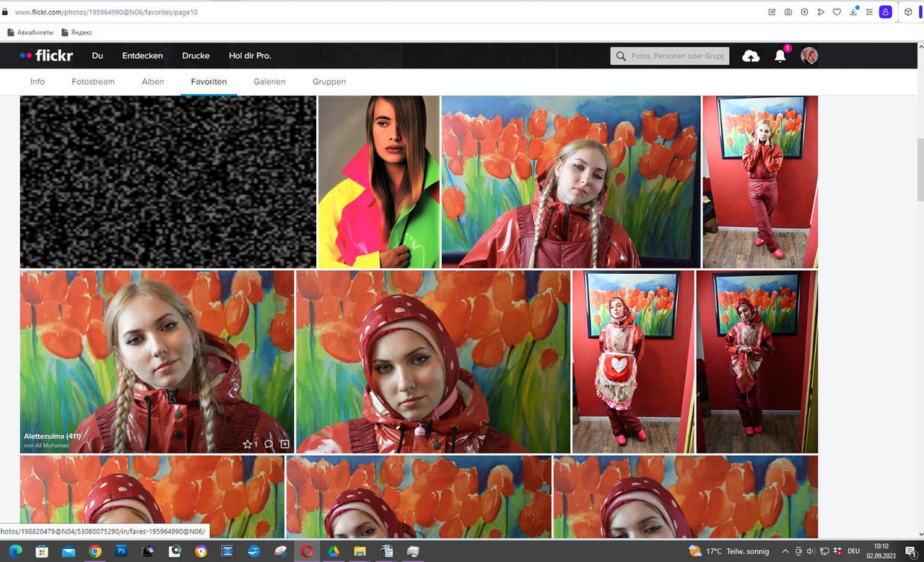Open the full-body red suit photo in the top row

click(760, 182)
